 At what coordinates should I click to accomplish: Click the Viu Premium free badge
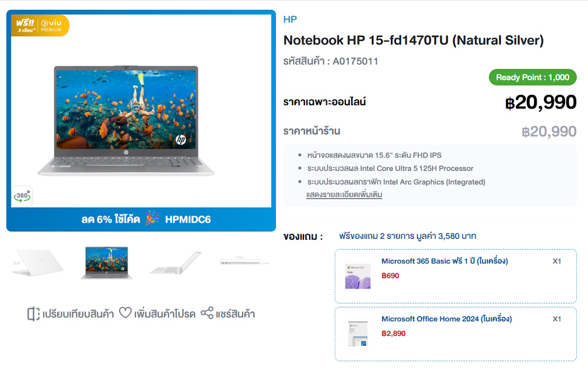pos(40,25)
